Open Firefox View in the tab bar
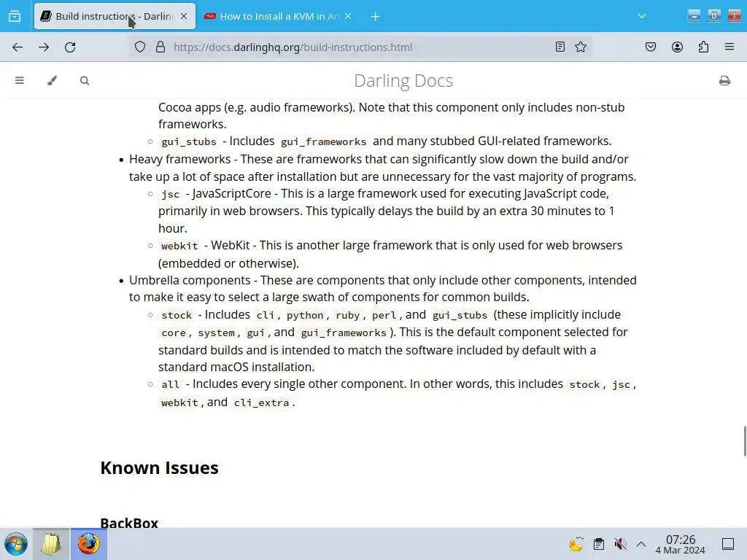The width and height of the screenshot is (747, 560). [15, 16]
